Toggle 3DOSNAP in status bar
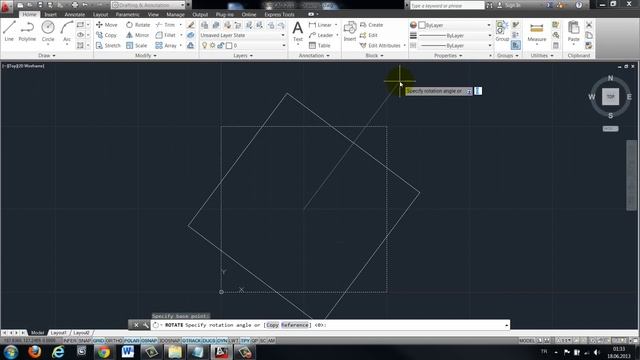640x360 pixels. click(170, 341)
